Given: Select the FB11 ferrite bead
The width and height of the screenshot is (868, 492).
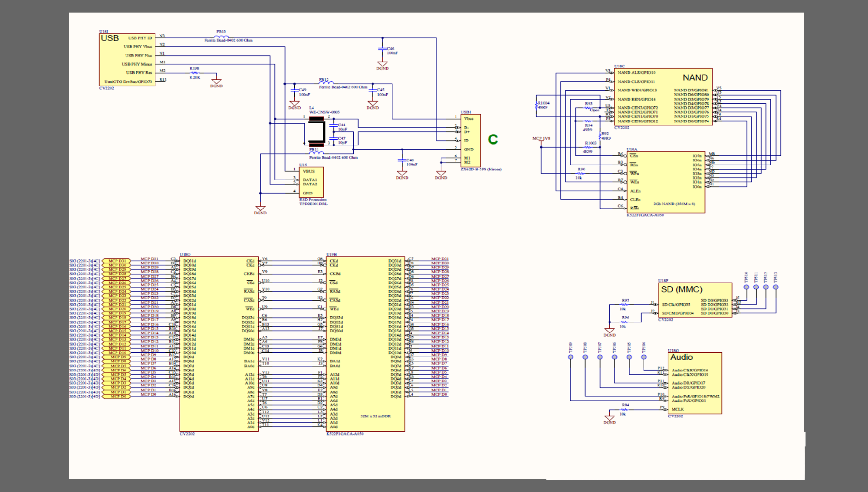Looking at the screenshot, I should 316,152.
